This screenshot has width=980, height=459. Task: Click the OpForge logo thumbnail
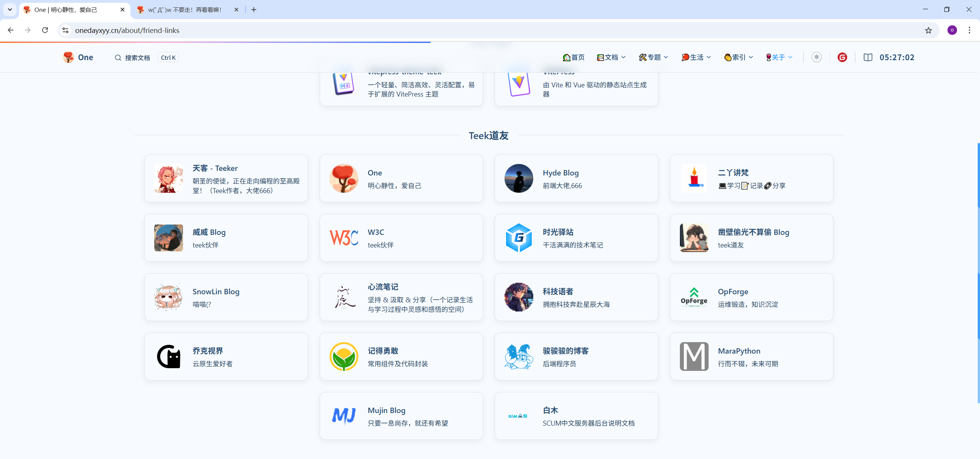694,297
